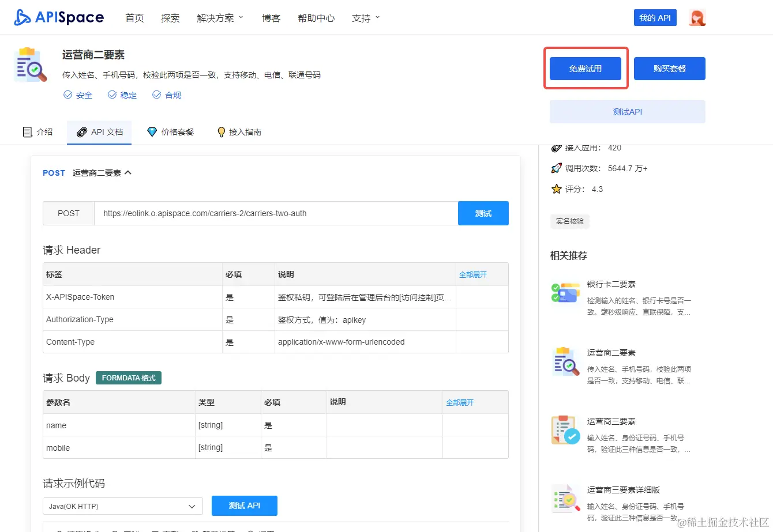Click the mobile parameter cell
Viewport: 773px width, 532px height.
point(119,448)
